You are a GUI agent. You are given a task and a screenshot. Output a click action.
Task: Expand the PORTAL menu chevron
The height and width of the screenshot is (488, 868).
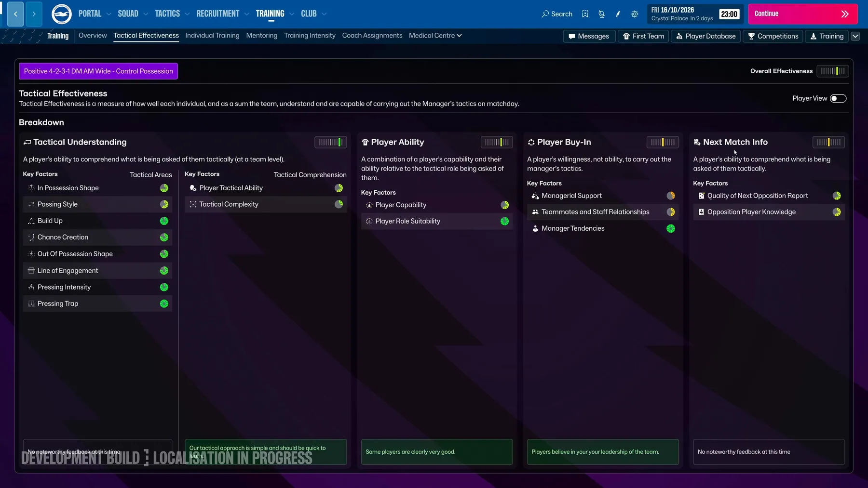point(108,14)
